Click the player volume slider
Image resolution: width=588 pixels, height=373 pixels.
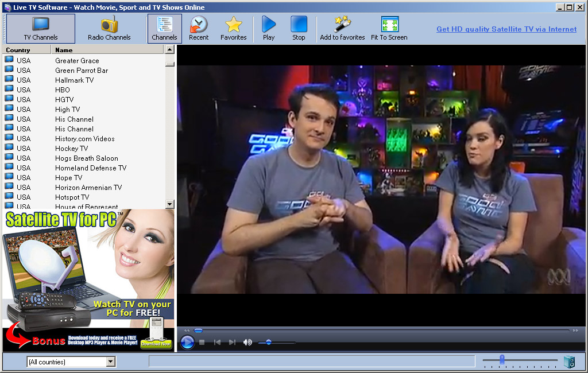277,342
